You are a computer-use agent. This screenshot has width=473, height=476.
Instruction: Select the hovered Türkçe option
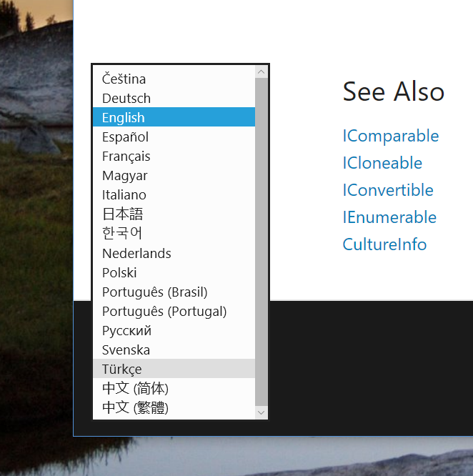click(x=174, y=369)
